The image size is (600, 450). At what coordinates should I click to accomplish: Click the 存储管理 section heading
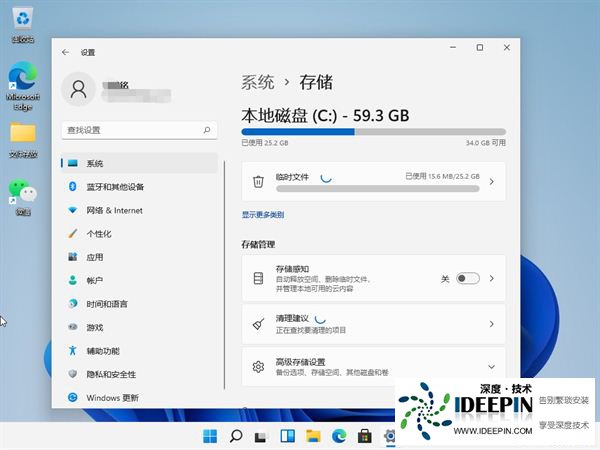(x=258, y=244)
